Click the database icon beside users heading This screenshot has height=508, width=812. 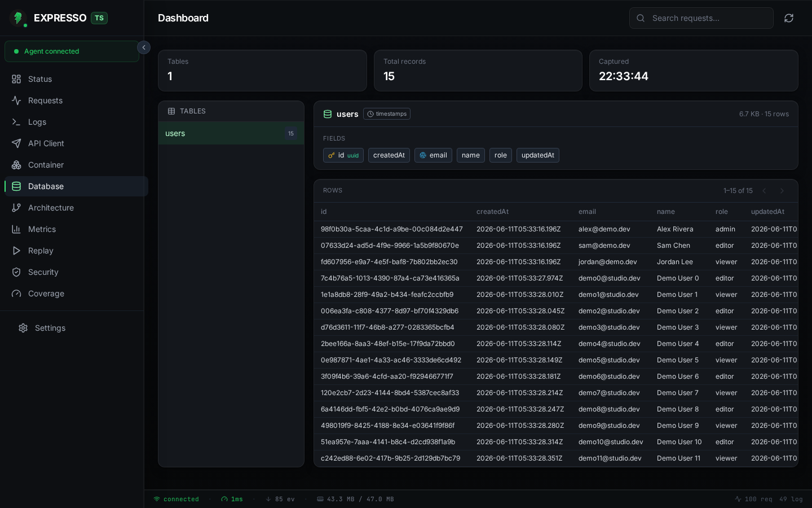(328, 114)
